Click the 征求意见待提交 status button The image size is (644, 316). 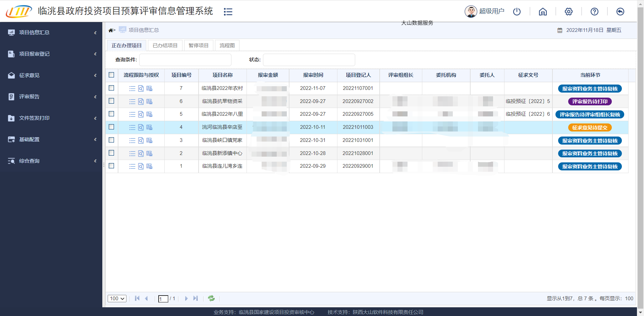[590, 128]
